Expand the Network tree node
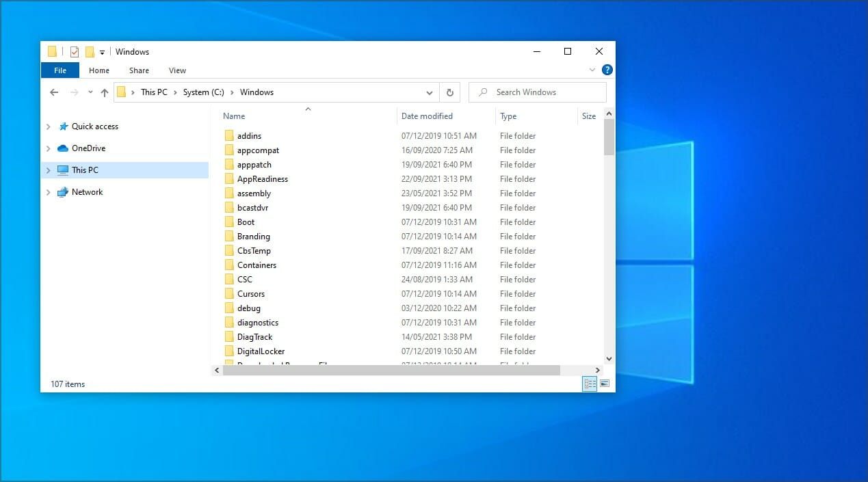Image resolution: width=868 pixels, height=482 pixels. click(48, 192)
